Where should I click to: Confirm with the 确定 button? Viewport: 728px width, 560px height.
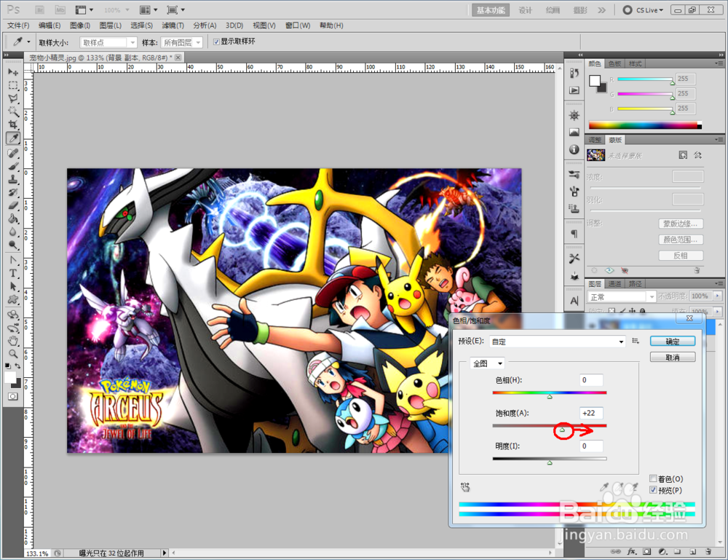(673, 342)
